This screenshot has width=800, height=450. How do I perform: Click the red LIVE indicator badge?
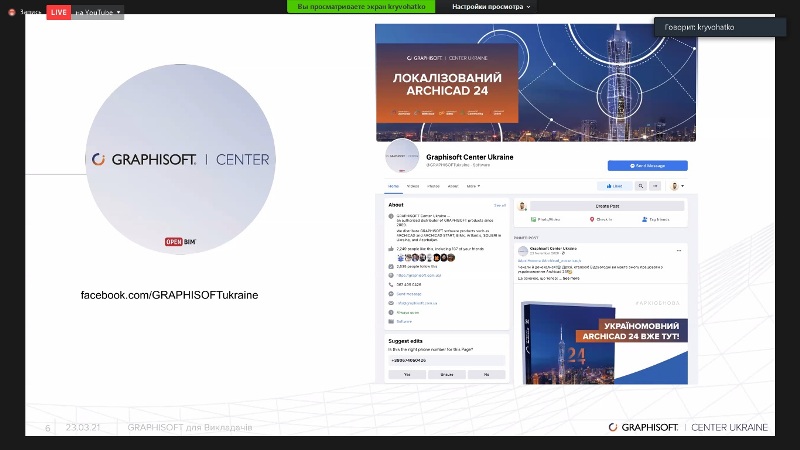(58, 12)
